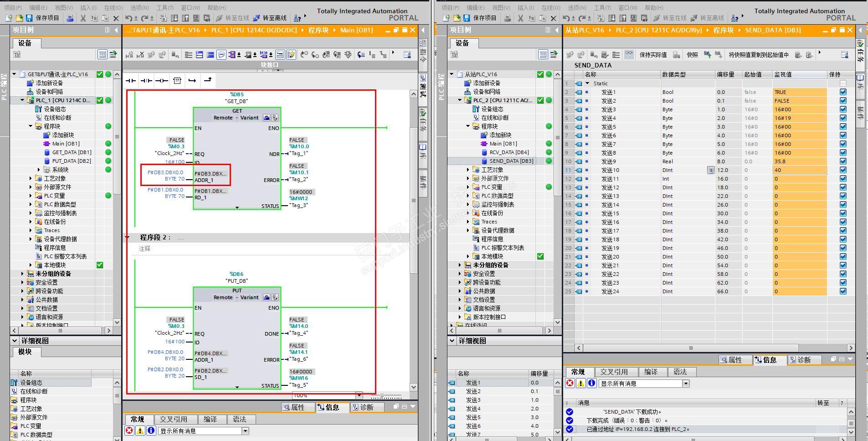
Task: Toggle information filter in GET&PUT主PLC info panel
Action: click(151, 431)
